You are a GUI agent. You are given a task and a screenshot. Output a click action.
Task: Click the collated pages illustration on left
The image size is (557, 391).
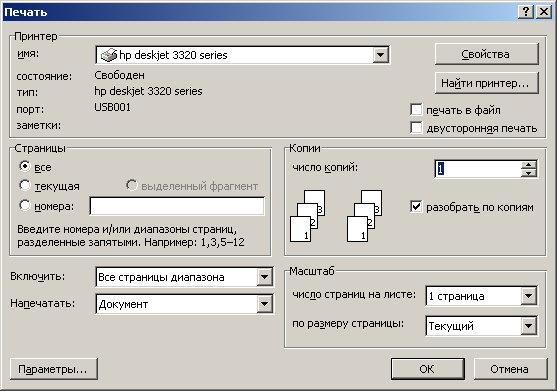[308, 216]
